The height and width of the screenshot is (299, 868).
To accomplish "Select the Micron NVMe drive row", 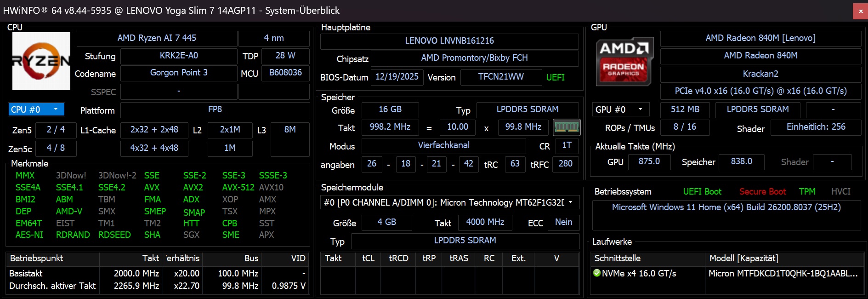I will tap(726, 274).
